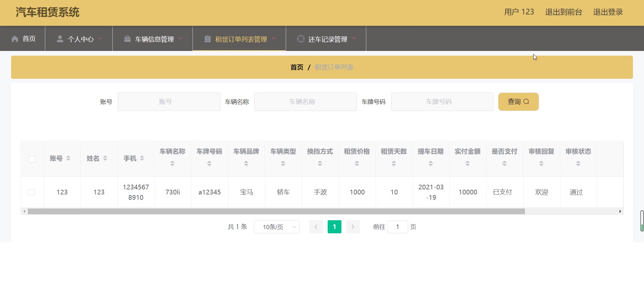Image resolution: width=644 pixels, height=299 pixels.
Task: Click the left arrow of the horizontal scrollbar
Action: (x=24, y=212)
